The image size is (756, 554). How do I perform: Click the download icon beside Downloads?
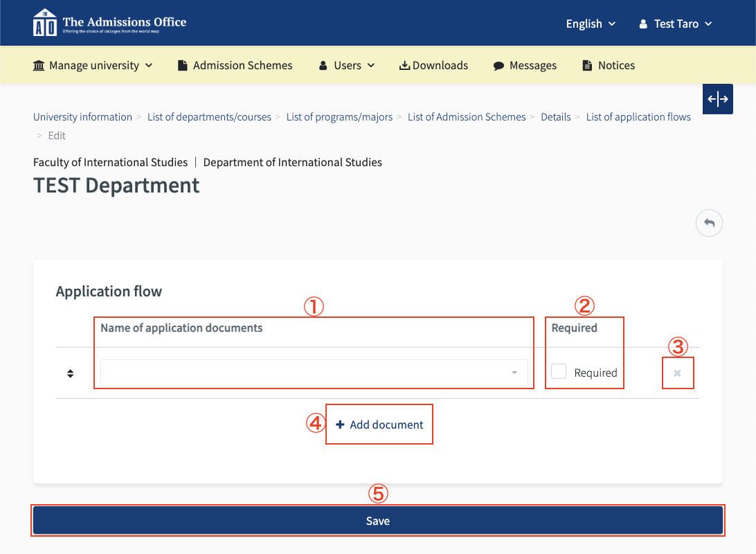(404, 65)
